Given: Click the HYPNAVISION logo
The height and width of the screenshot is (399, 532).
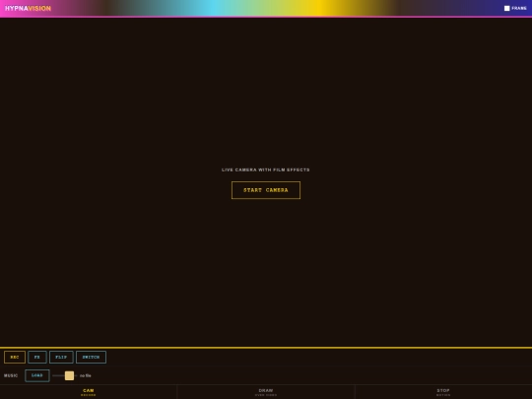Looking at the screenshot, I should pyautogui.click(x=28, y=8).
